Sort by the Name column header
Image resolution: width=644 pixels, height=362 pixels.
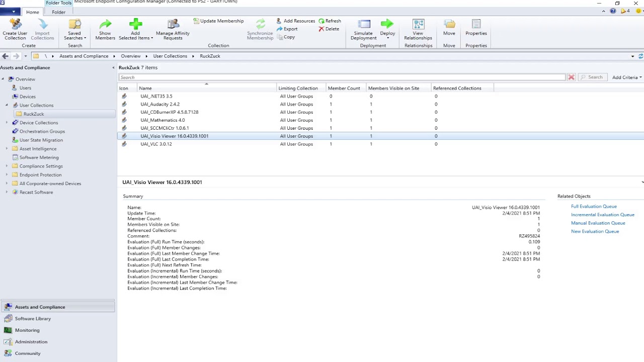click(207, 88)
